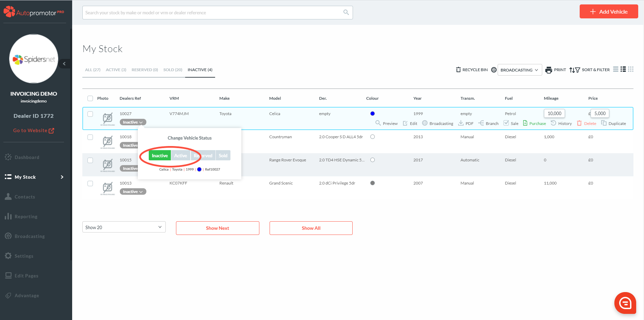Switch to grid view layout
The image size is (644, 320).
631,69
